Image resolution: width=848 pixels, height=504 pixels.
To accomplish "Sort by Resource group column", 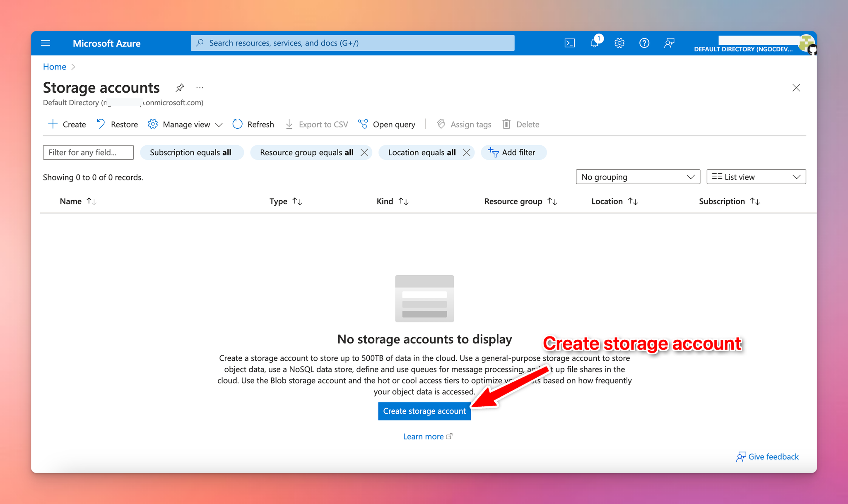I will (521, 201).
